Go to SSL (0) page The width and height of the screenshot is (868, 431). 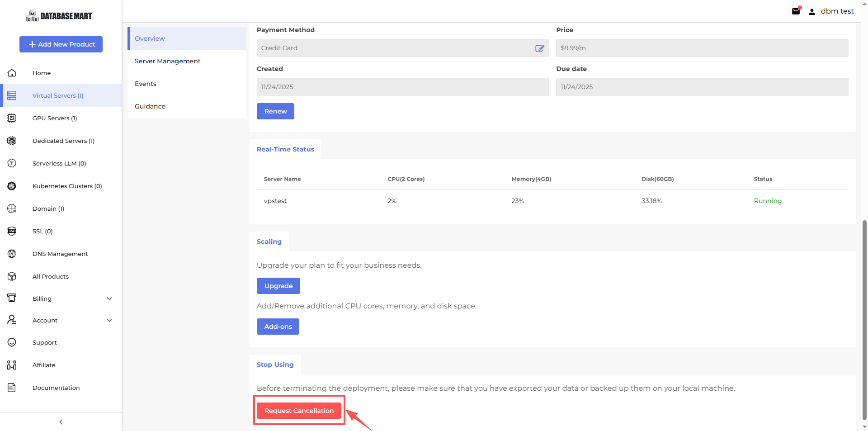[x=61, y=231]
